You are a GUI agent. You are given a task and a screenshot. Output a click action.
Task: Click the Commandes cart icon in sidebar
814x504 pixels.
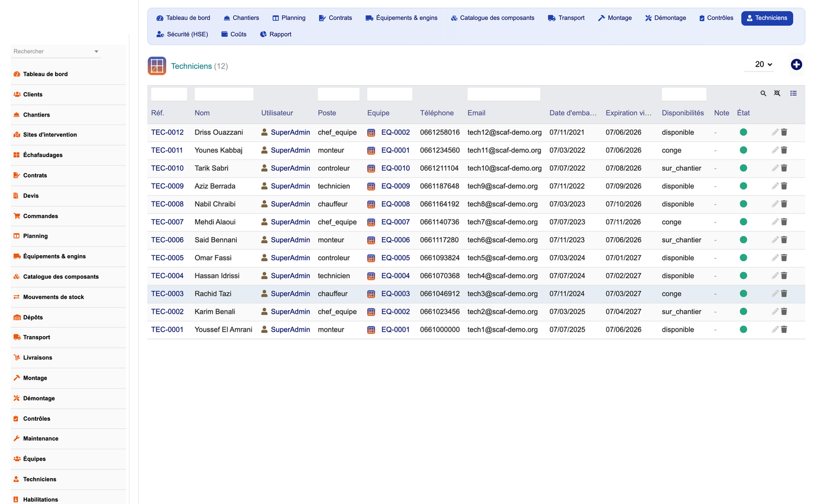tap(17, 216)
